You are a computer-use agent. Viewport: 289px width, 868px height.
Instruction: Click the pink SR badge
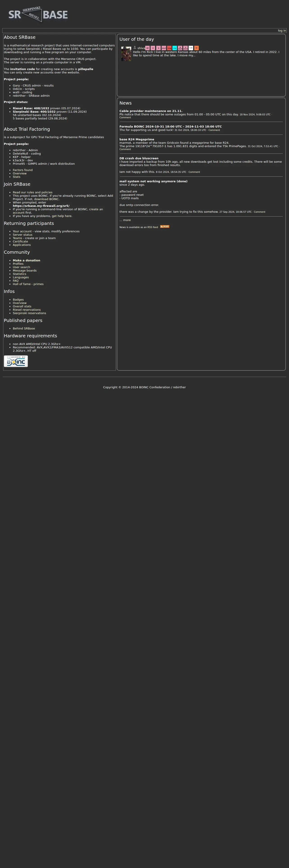(x=147, y=48)
